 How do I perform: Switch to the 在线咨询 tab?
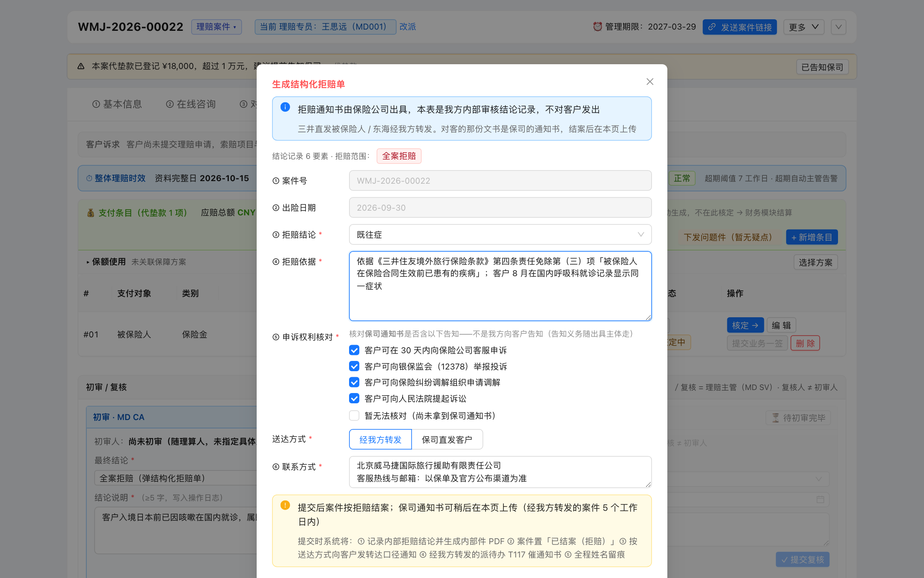click(x=191, y=104)
